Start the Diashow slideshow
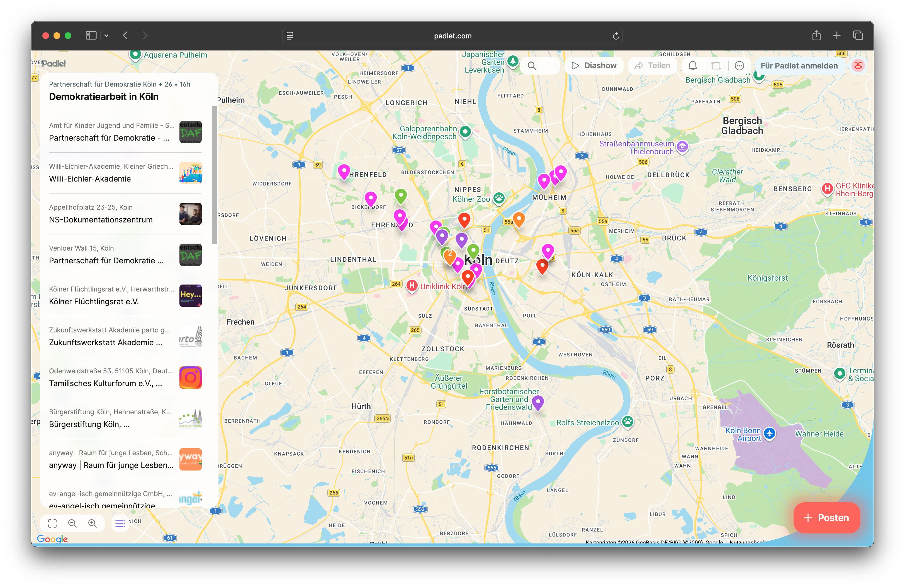 point(594,66)
